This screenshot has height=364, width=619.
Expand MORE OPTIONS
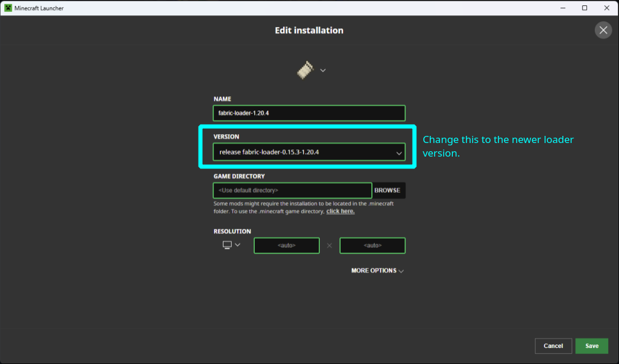(x=375, y=271)
